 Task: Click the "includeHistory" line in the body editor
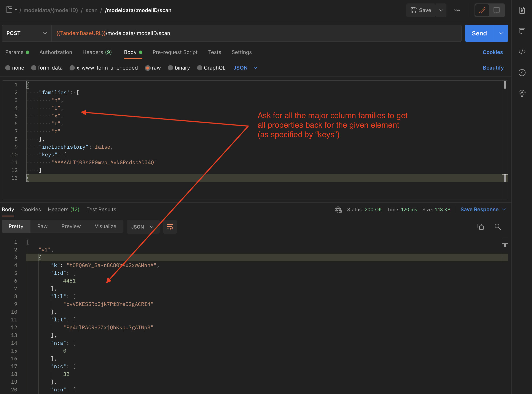point(76,147)
